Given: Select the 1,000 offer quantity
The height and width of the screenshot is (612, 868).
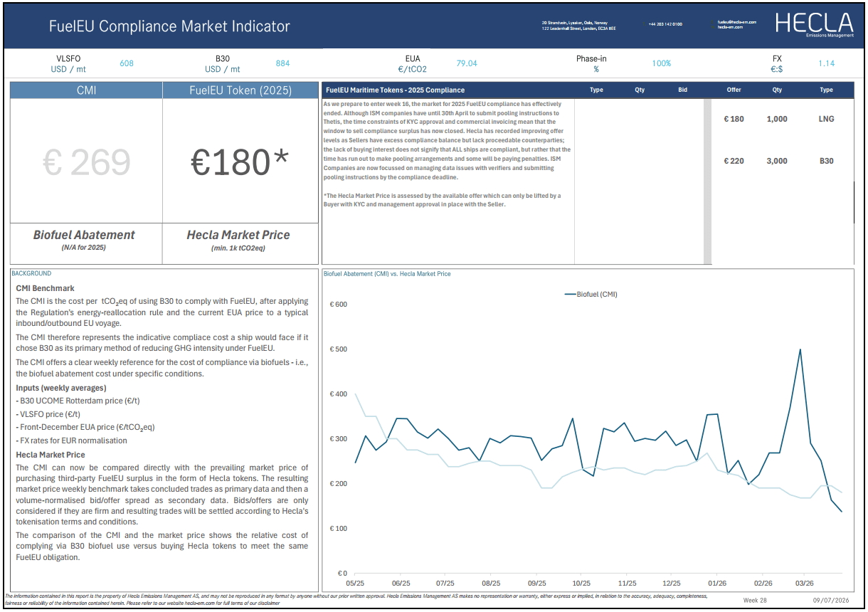Looking at the screenshot, I should [x=777, y=119].
